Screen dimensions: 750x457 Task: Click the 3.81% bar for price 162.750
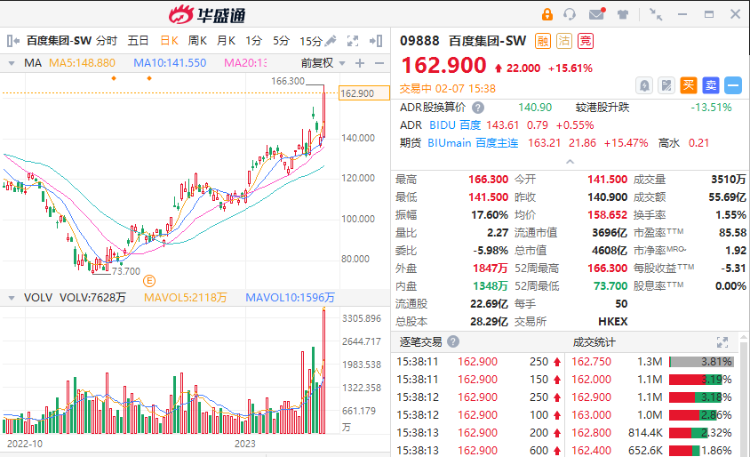(x=701, y=362)
